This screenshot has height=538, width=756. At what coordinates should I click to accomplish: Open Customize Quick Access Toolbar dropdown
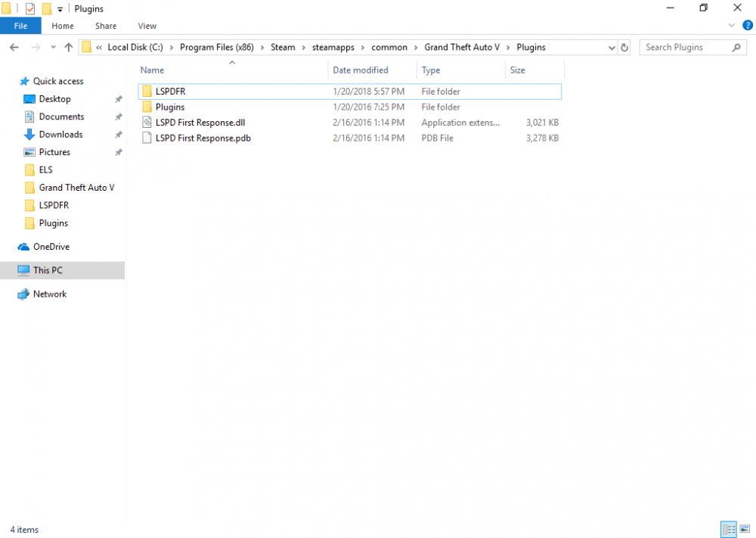pyautogui.click(x=60, y=9)
